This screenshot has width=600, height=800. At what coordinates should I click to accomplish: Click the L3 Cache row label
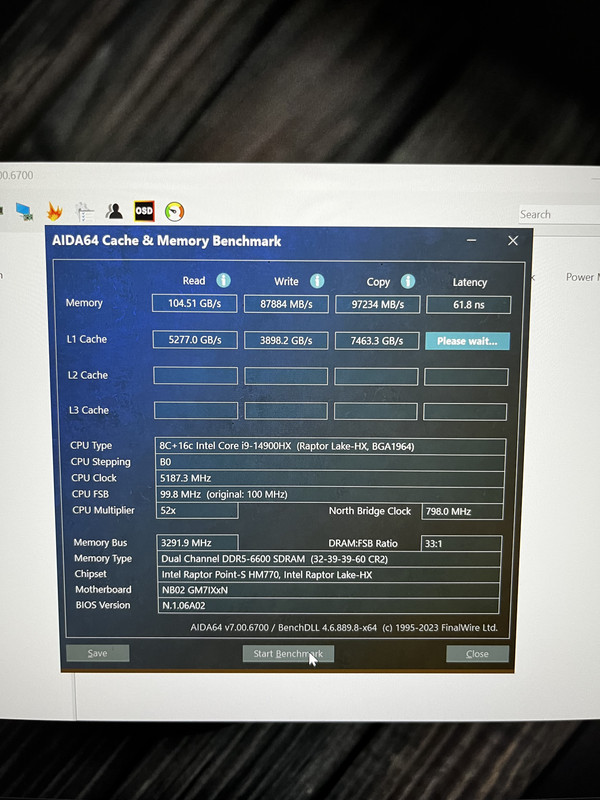coord(89,410)
